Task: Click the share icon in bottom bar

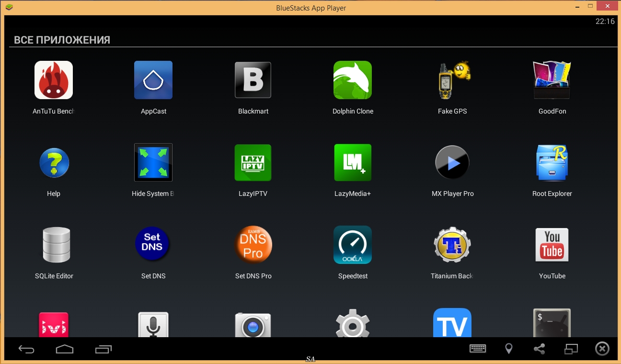Action: pos(540,349)
